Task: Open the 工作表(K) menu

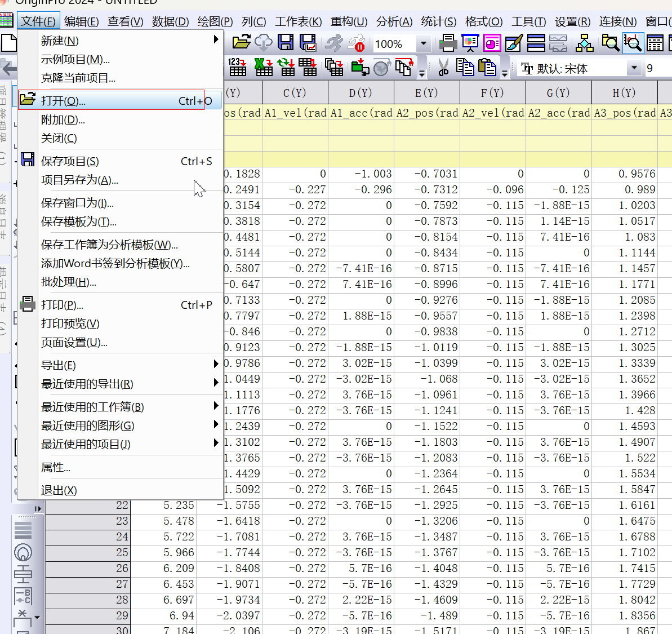Action: pyautogui.click(x=299, y=21)
